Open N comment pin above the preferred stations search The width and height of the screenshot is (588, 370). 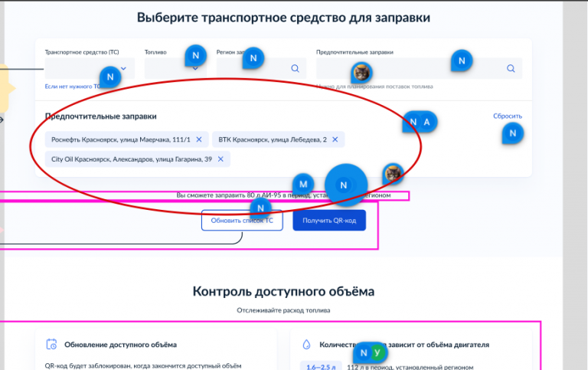pyautogui.click(x=462, y=61)
